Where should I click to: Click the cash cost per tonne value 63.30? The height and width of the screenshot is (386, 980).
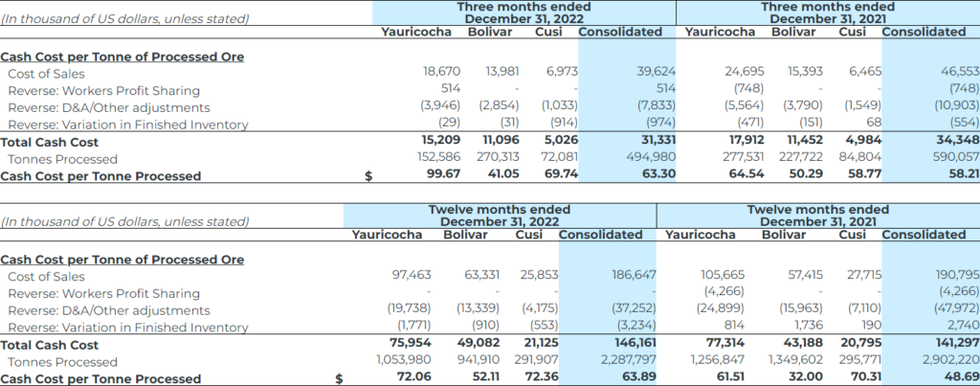click(646, 176)
